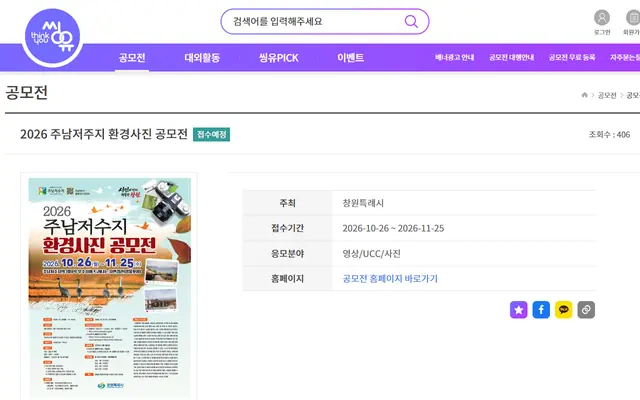Copy page URL with link icon

(586, 310)
